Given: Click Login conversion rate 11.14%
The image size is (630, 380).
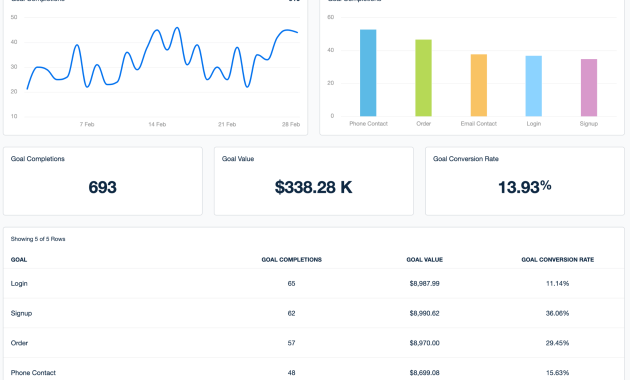Looking at the screenshot, I should tap(558, 284).
